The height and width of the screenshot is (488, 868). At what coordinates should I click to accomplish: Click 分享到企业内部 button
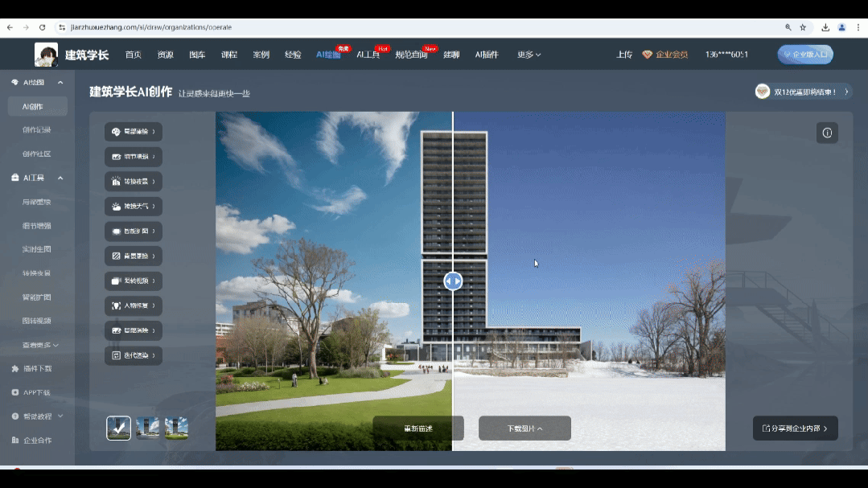tap(796, 429)
